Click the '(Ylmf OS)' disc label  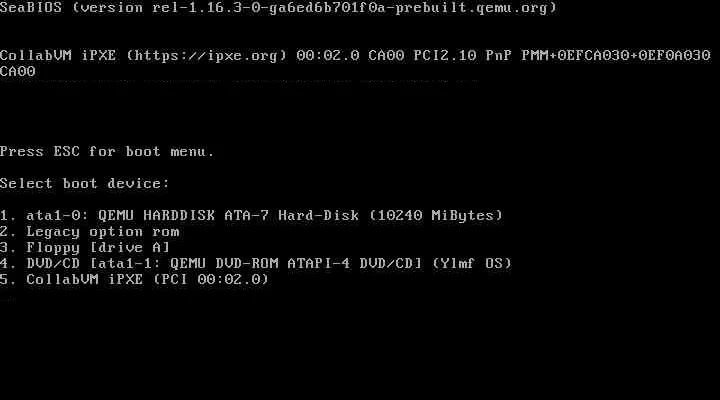click(x=472, y=264)
